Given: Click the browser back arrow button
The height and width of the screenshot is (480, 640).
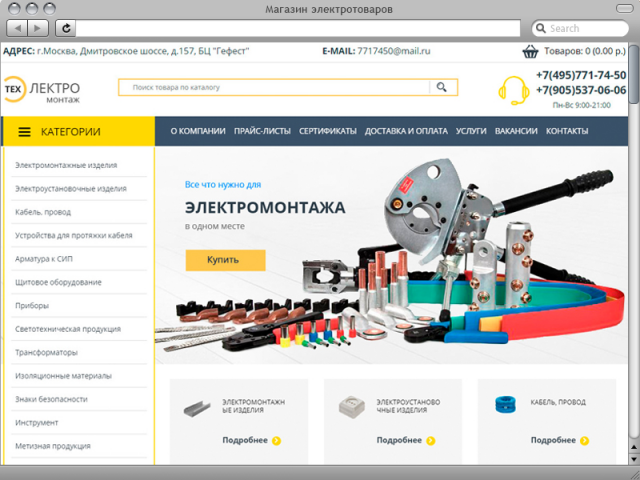Looking at the screenshot, I should point(18,28).
